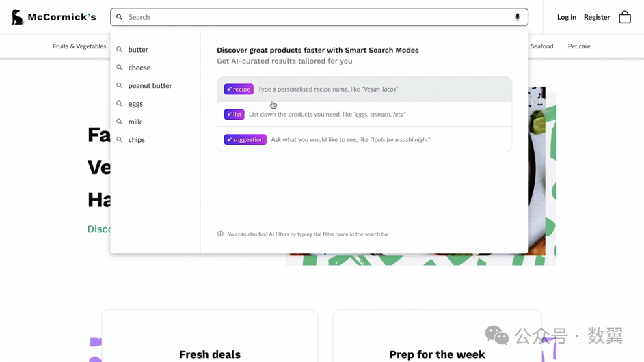Open the Fruits & Vegetables category
Image resolution: width=644 pixels, height=362 pixels.
click(x=79, y=46)
